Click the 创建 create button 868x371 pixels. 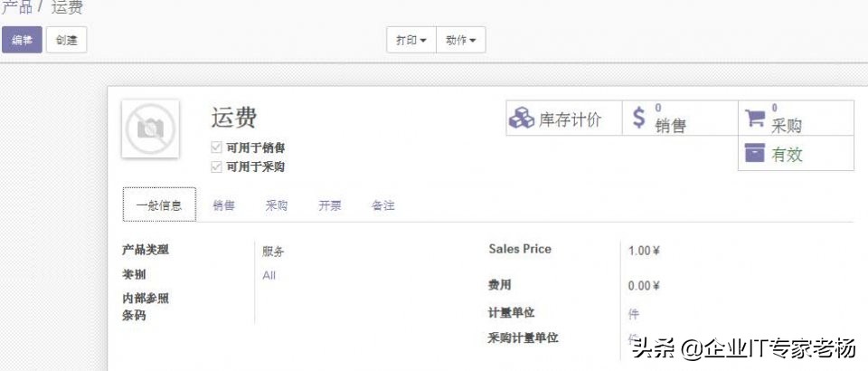tap(66, 40)
